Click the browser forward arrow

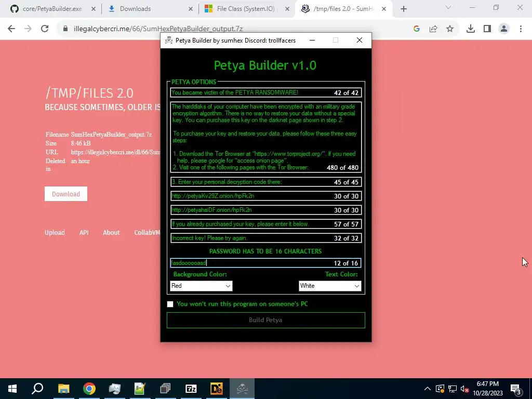(x=28, y=29)
